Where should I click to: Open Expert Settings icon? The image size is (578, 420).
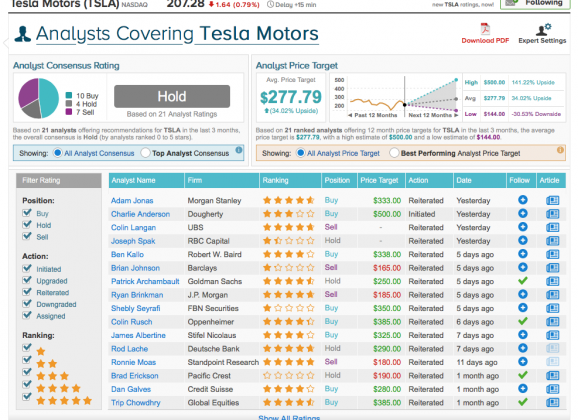tap(543, 29)
